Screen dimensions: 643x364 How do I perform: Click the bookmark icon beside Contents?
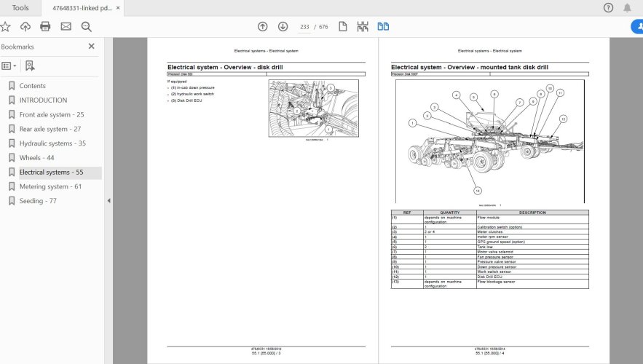point(12,86)
